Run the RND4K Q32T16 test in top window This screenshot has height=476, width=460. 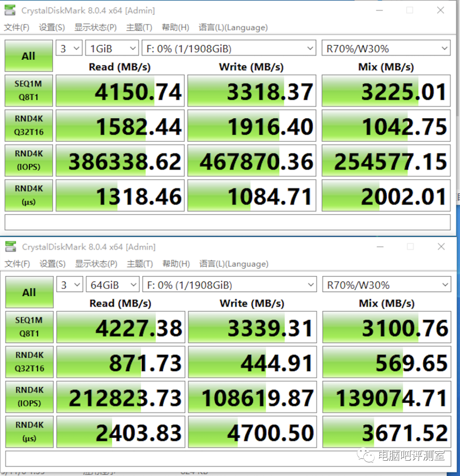(x=28, y=125)
